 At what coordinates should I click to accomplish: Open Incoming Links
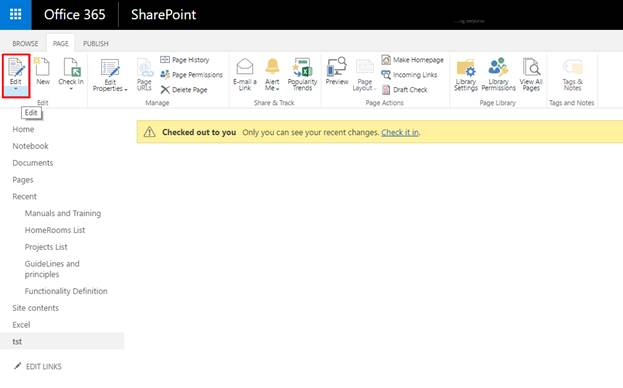click(409, 75)
